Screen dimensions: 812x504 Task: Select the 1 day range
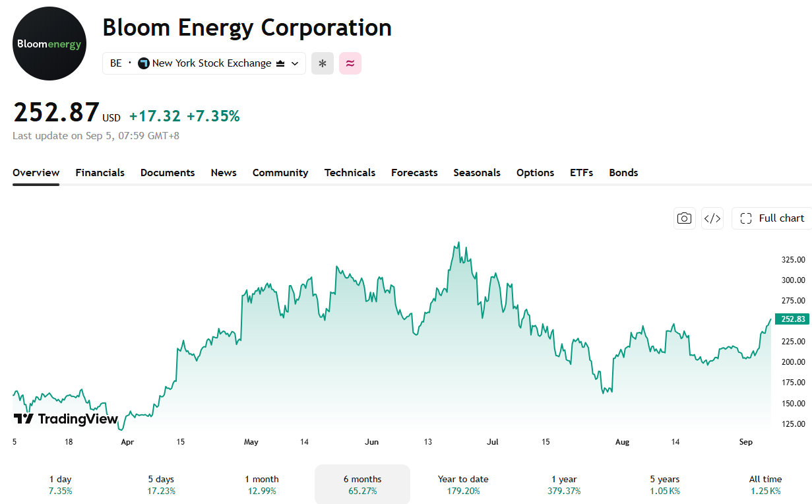[61, 485]
